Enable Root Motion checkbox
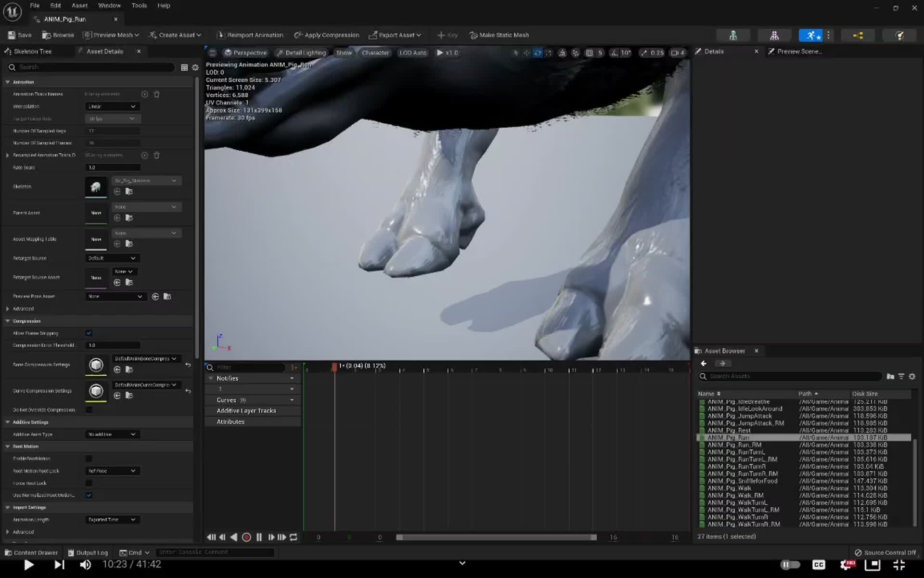The image size is (924, 578). [x=89, y=458]
